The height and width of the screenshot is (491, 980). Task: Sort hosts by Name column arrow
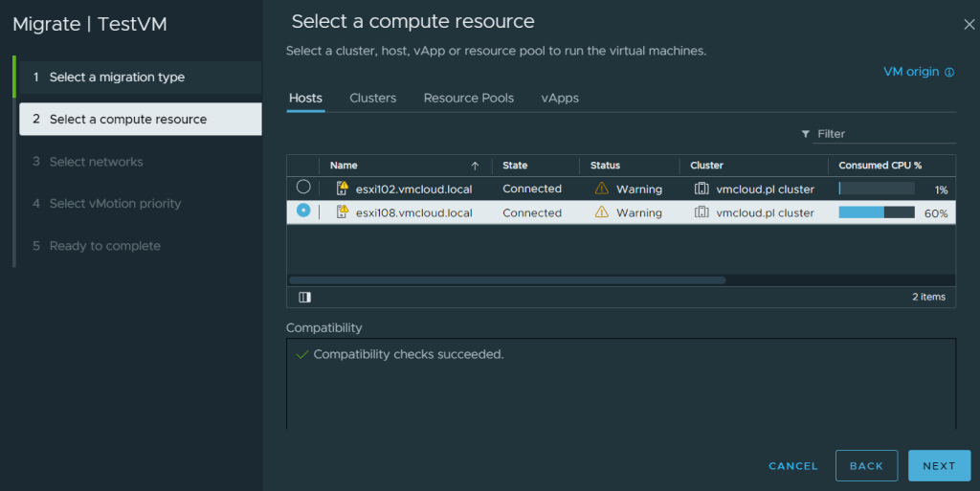click(475, 166)
